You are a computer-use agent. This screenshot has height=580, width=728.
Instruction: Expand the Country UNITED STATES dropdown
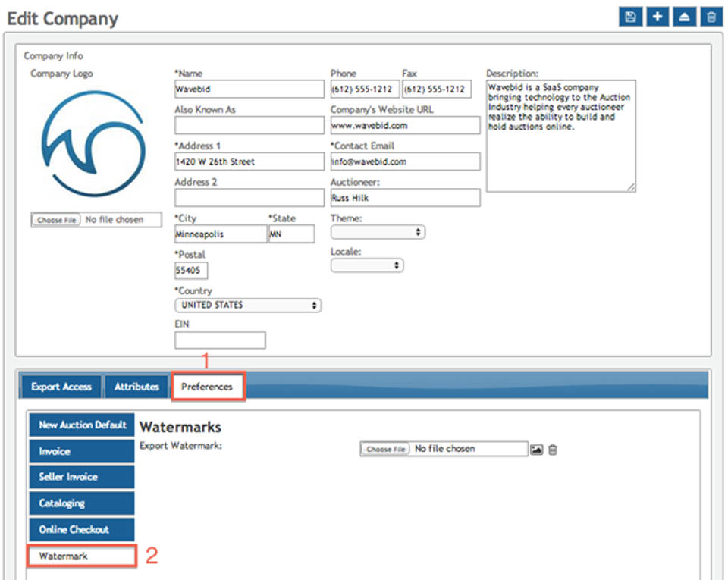(248, 306)
